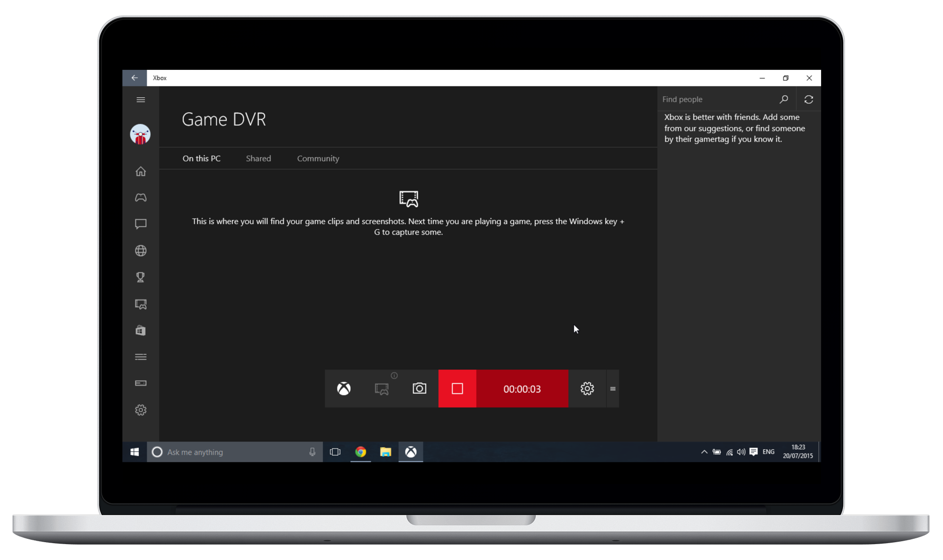The image size is (943, 560).
Task: Click the achievements trophy sidebar icon
Action: (141, 277)
